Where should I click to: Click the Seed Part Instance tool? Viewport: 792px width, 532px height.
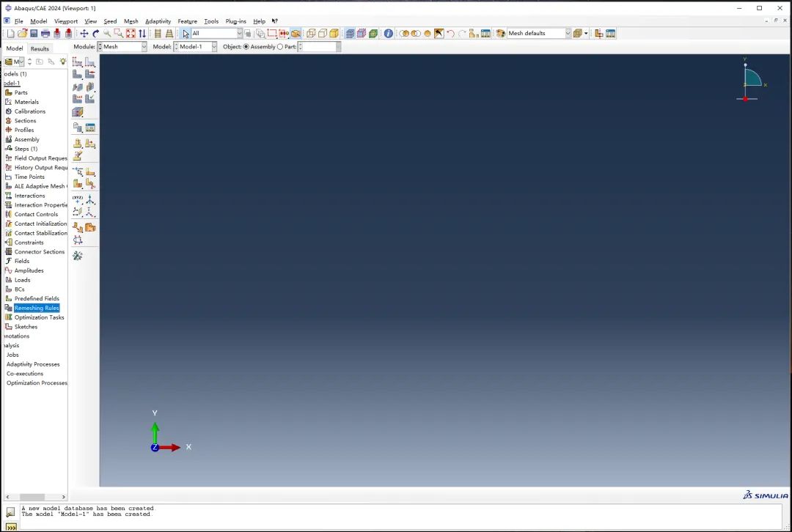[77, 62]
